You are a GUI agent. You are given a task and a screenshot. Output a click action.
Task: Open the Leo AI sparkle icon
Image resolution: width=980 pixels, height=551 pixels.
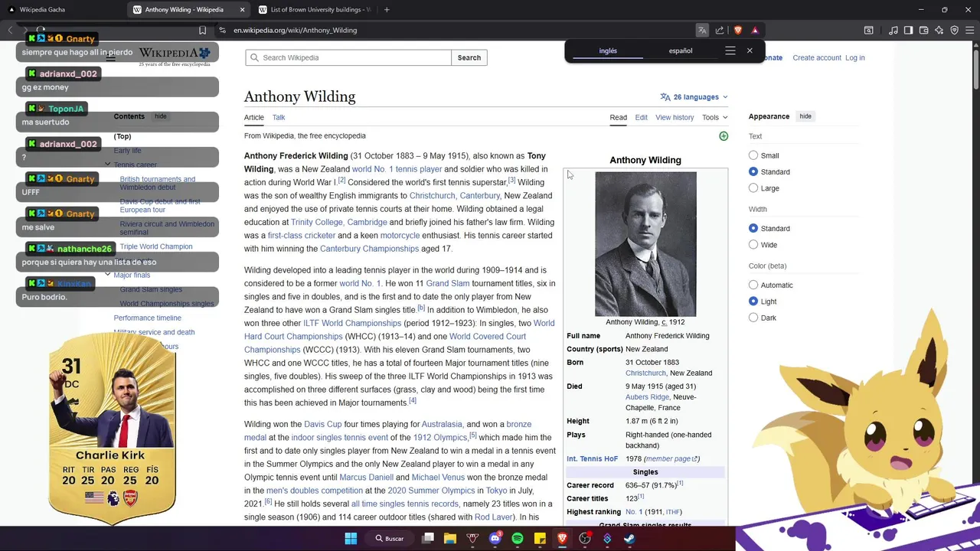939,31
